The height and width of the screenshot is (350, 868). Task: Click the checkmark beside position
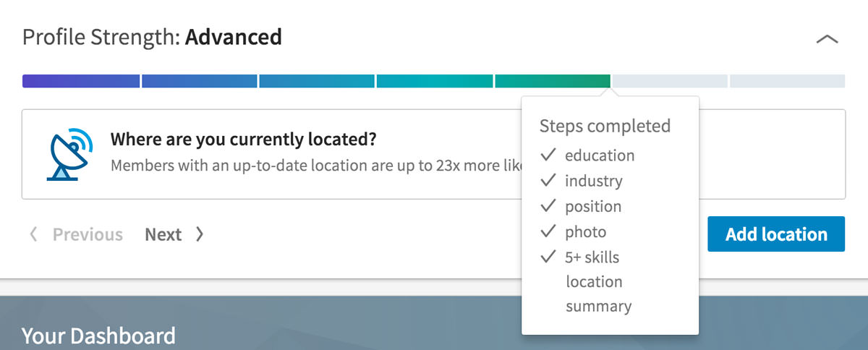(x=548, y=206)
